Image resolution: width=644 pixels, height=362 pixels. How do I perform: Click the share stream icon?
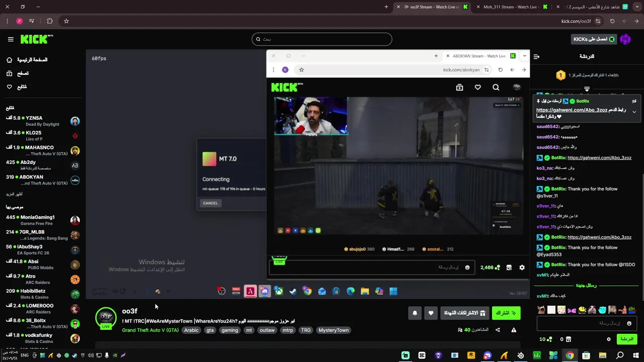coord(498,330)
